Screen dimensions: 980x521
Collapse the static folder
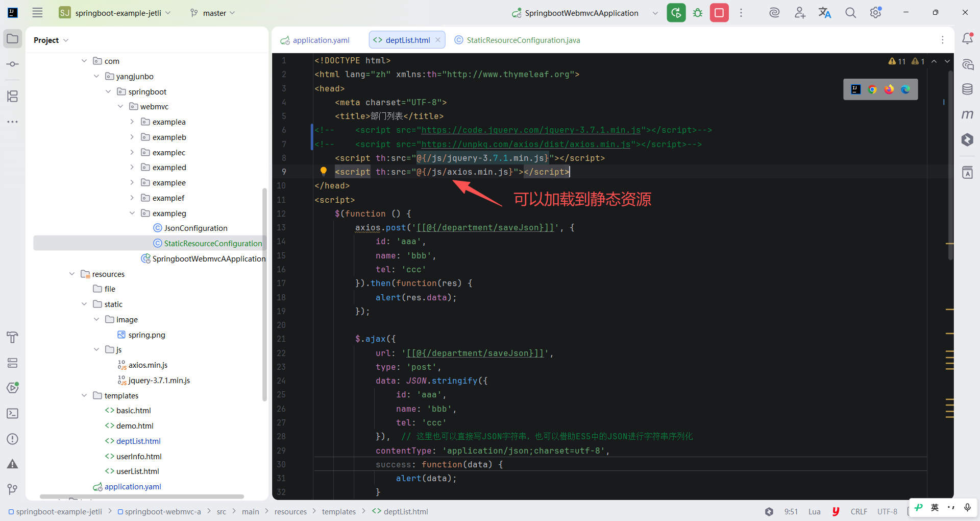click(84, 304)
